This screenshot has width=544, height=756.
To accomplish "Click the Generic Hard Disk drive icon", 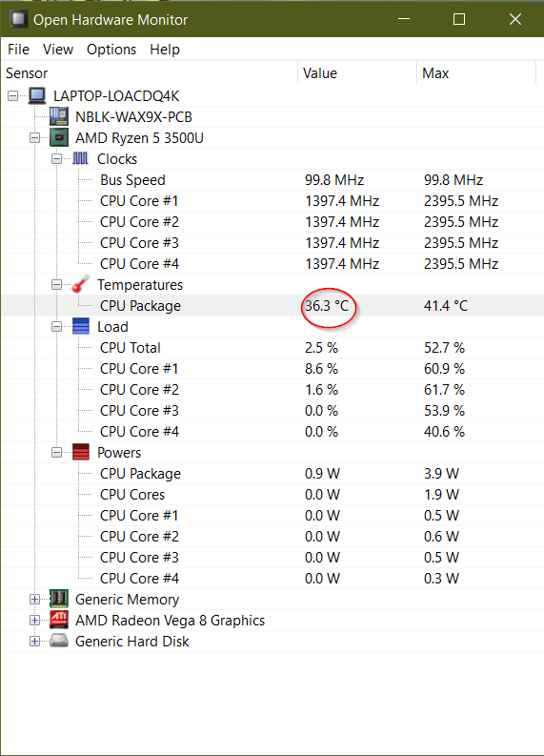I will click(59, 641).
